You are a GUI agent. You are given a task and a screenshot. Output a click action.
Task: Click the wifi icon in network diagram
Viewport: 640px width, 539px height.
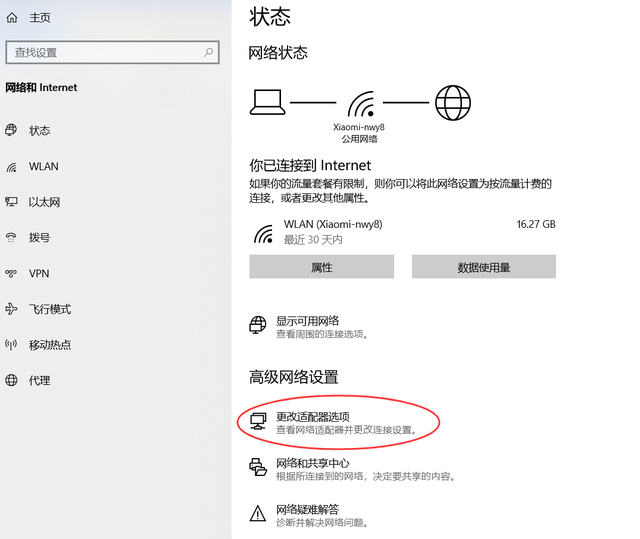(x=361, y=104)
